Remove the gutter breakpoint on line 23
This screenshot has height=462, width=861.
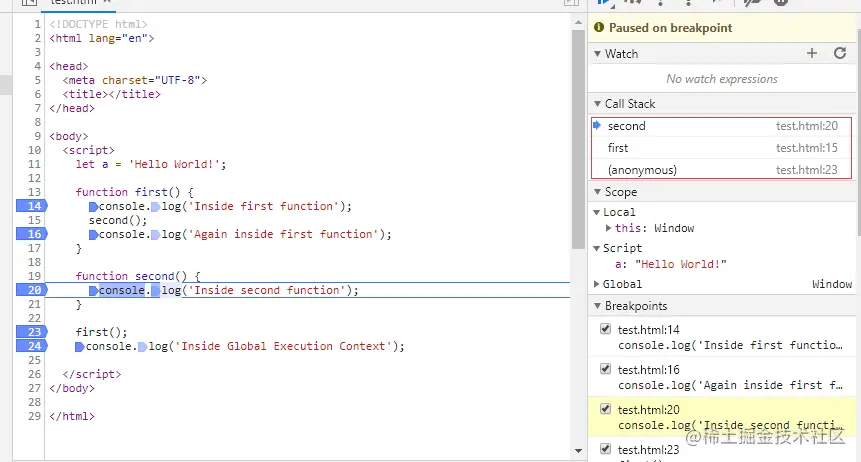click(x=32, y=332)
